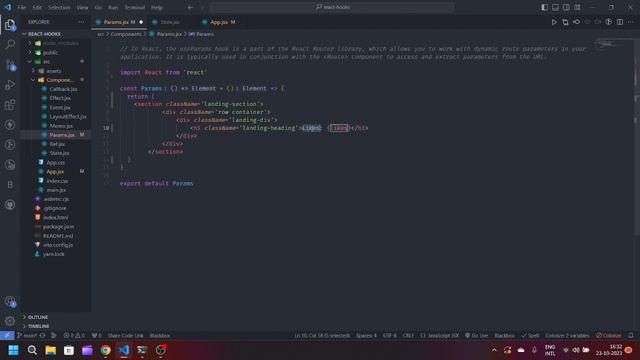Open package.json in the explorer
Viewport: 640px width, 360px height.
click(58, 227)
